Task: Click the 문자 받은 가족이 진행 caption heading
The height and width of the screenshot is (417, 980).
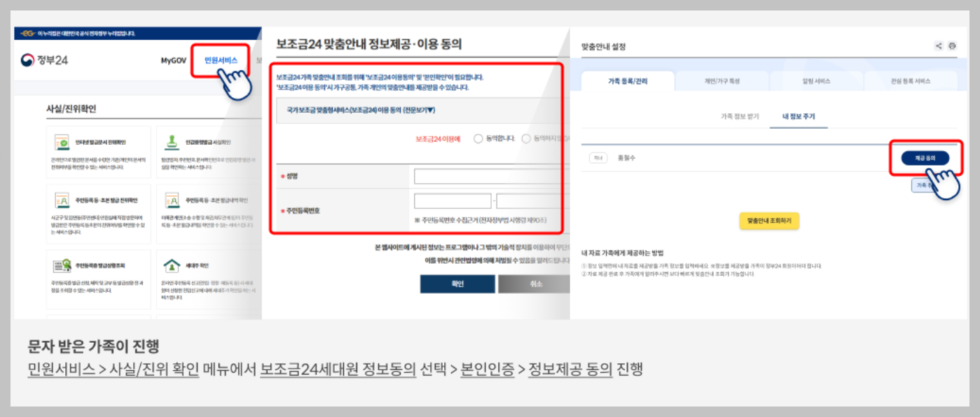Action: 93,346
